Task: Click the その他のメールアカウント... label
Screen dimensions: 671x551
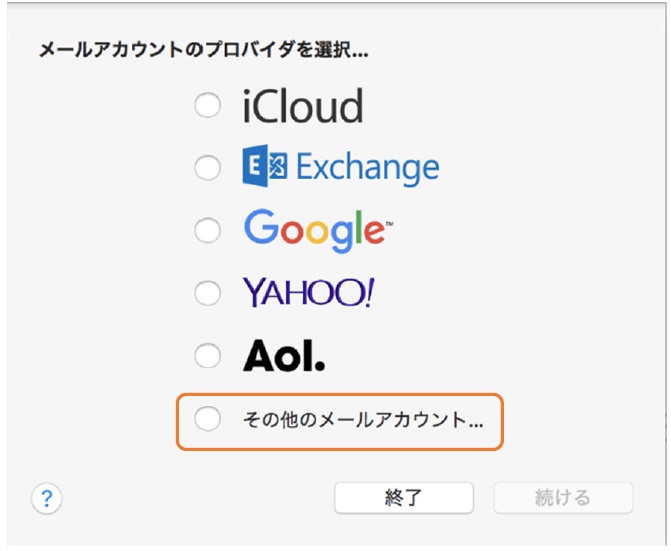Action: [363, 420]
